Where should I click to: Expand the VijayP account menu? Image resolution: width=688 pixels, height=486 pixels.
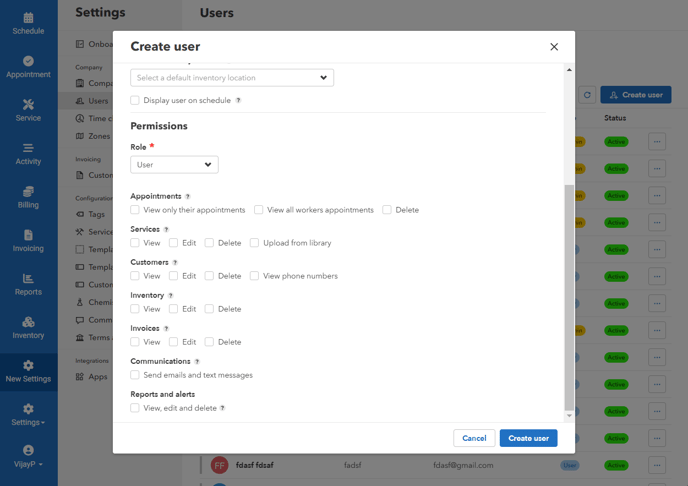click(x=28, y=456)
